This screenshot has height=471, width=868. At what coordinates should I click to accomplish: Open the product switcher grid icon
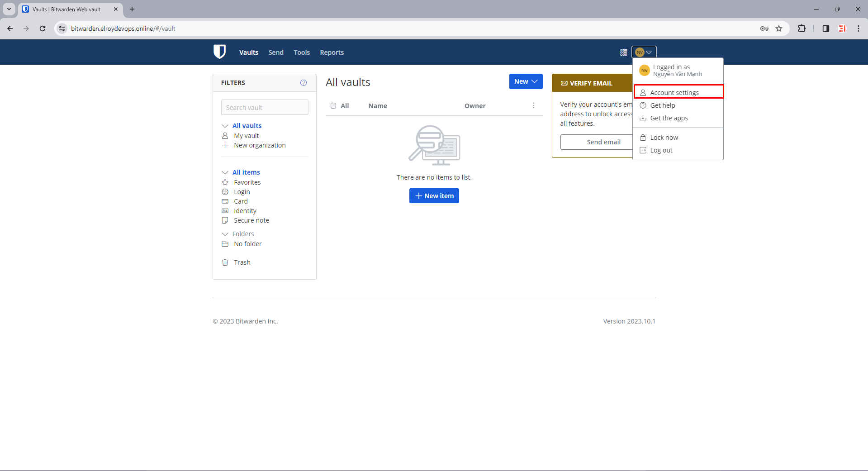click(623, 52)
